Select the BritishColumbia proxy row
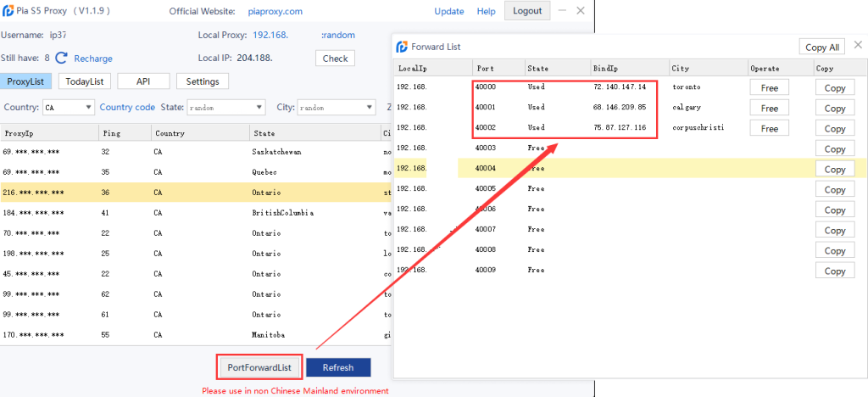 (196, 213)
